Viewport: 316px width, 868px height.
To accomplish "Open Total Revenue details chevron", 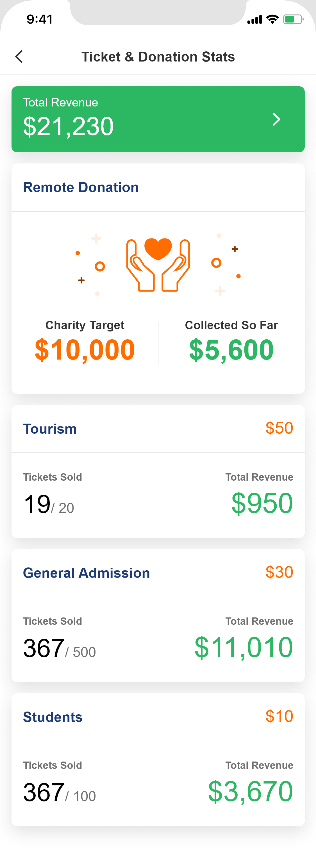I will [276, 119].
